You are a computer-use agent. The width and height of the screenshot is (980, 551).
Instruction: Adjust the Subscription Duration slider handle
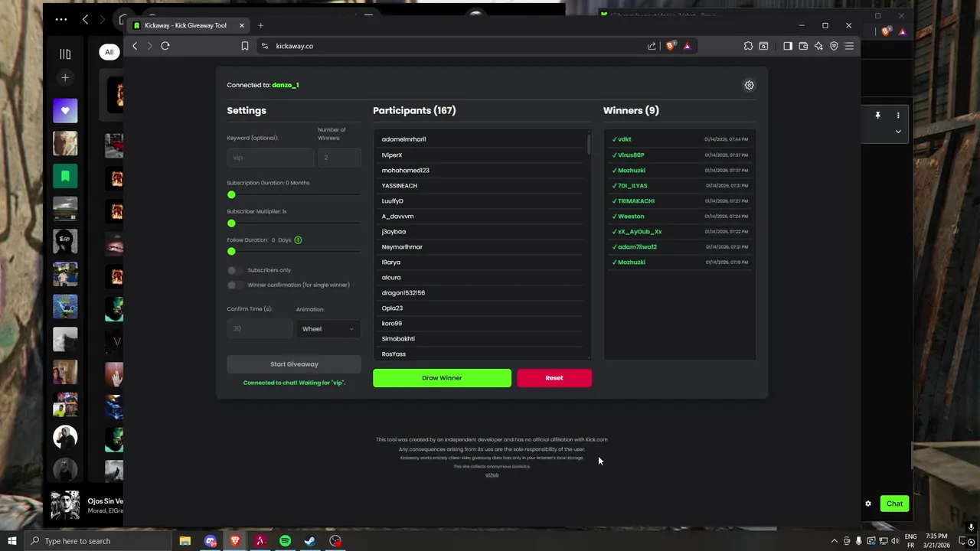[231, 194]
